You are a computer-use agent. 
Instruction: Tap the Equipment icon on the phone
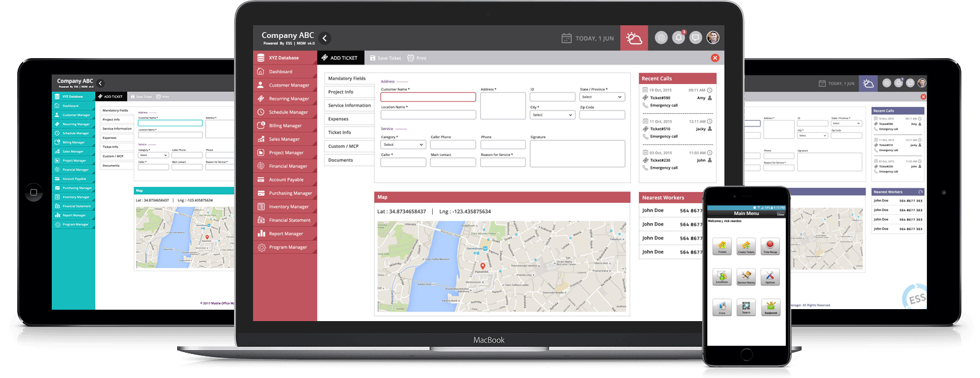770,307
